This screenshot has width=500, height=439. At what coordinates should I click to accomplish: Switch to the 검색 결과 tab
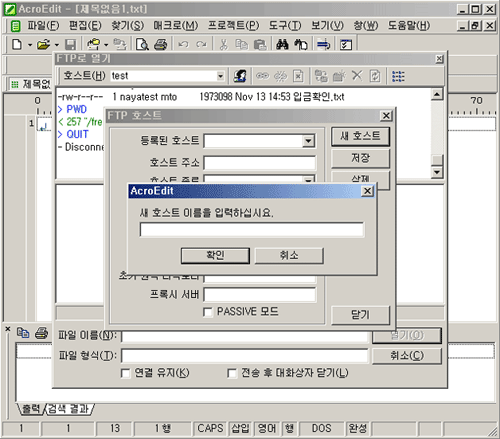click(x=68, y=409)
